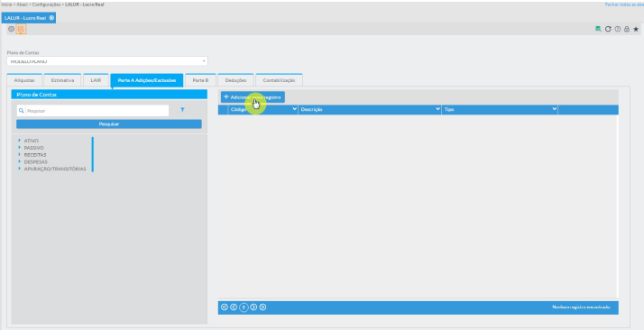The image size is (644, 330).
Task: Click the gray round icon beside save
Action: pos(11,29)
